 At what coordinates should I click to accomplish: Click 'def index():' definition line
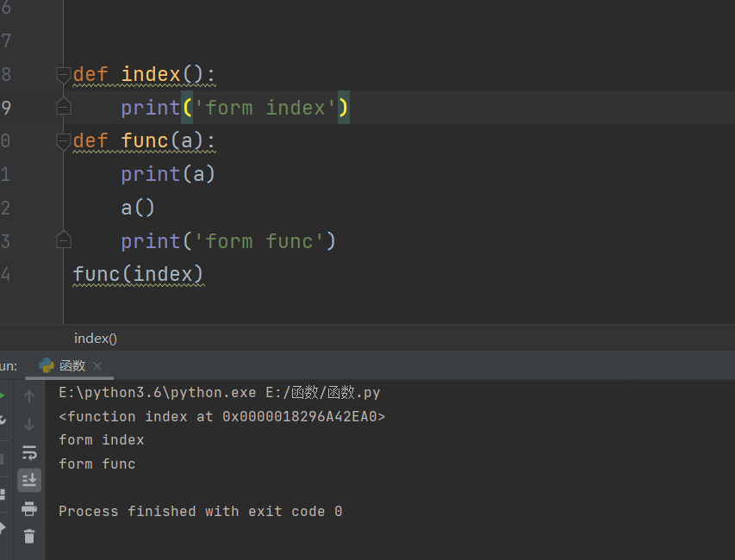tap(145, 75)
